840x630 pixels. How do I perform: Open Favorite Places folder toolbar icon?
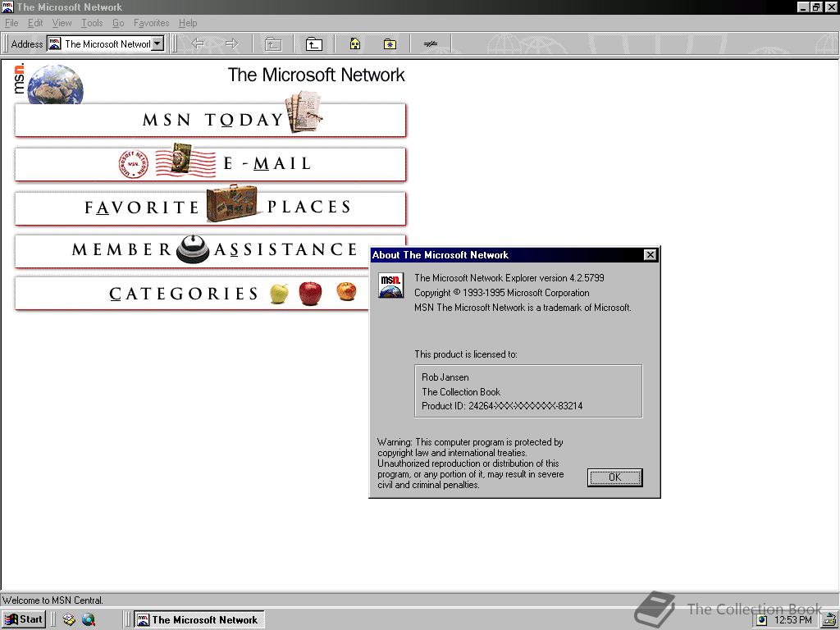390,44
